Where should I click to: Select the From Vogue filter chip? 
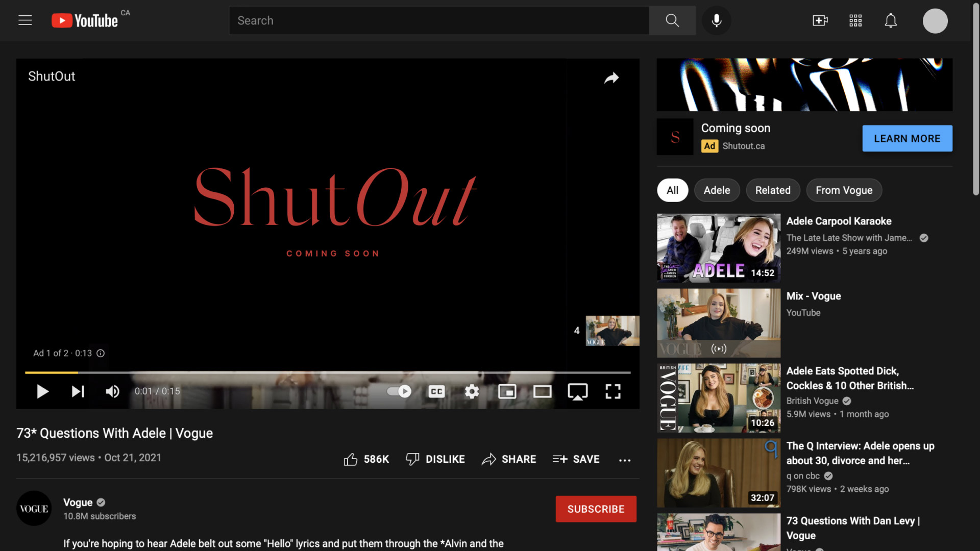click(844, 190)
